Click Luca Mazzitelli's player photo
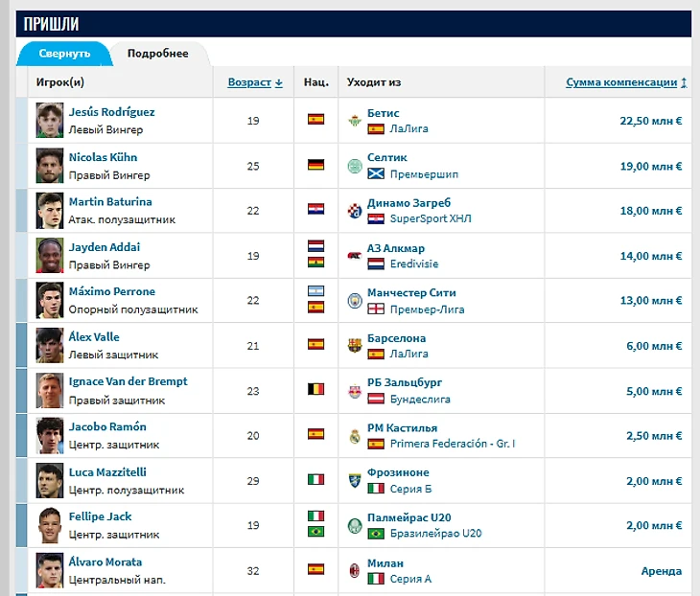 coord(50,480)
